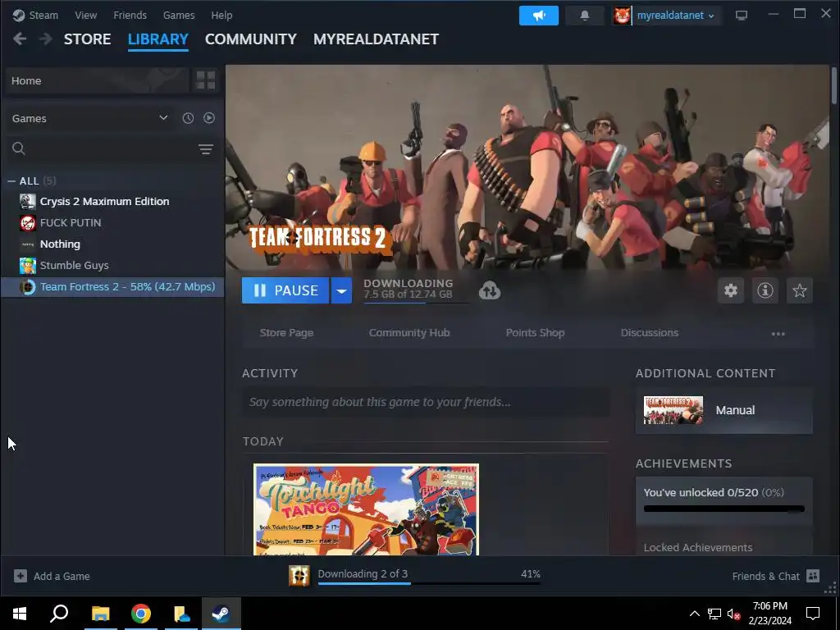Select Team Fortress 2 - 58% entry
This screenshot has width=840, height=630.
(x=112, y=286)
